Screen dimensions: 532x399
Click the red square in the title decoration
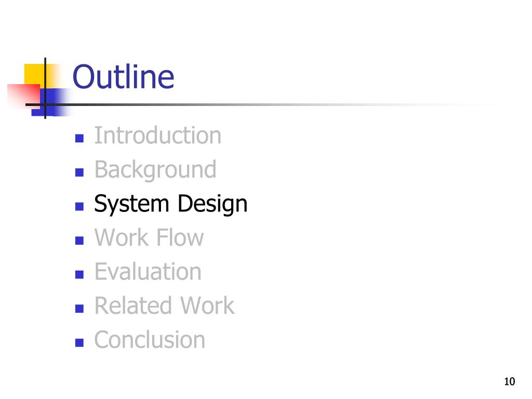24,95
